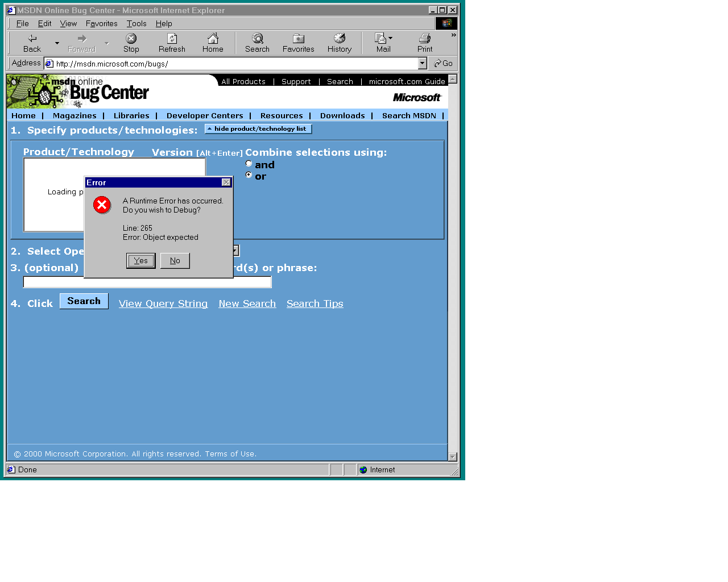The width and height of the screenshot is (728, 582).
Task: Click the Microsoft logo
Action: [417, 98]
